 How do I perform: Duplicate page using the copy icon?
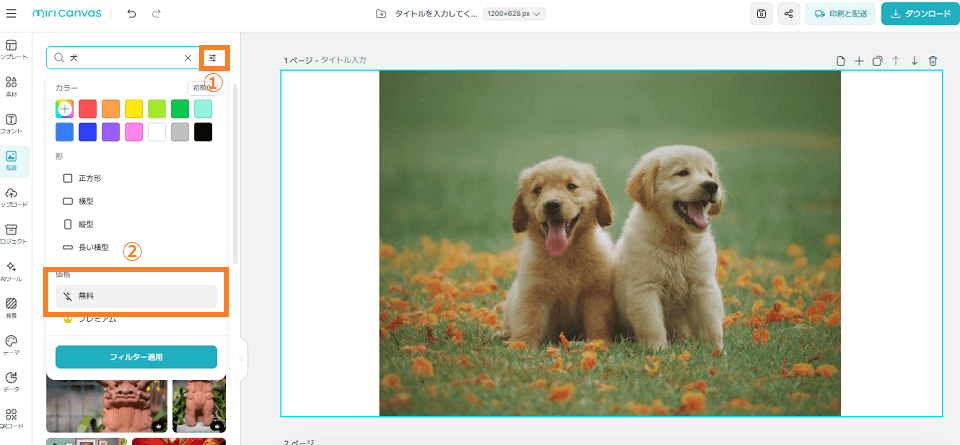click(x=877, y=61)
